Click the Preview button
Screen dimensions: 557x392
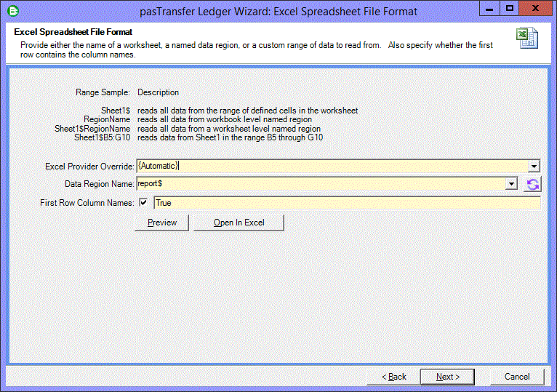coord(162,223)
